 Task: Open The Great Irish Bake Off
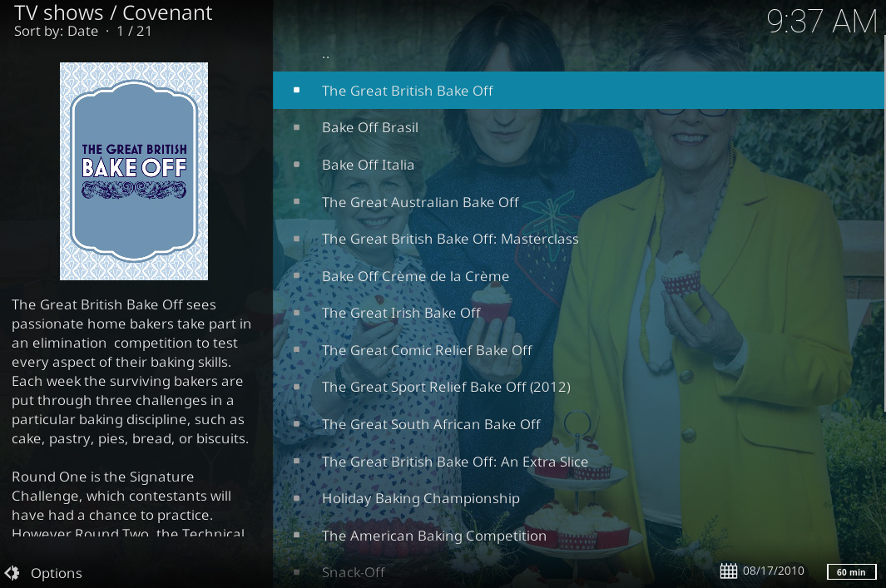point(578,313)
